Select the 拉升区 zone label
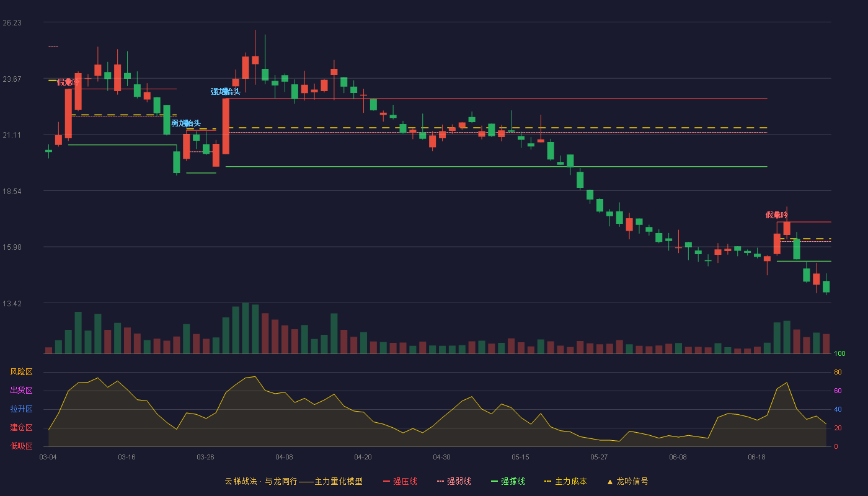Viewport: 868px width, 496px height. (x=21, y=409)
